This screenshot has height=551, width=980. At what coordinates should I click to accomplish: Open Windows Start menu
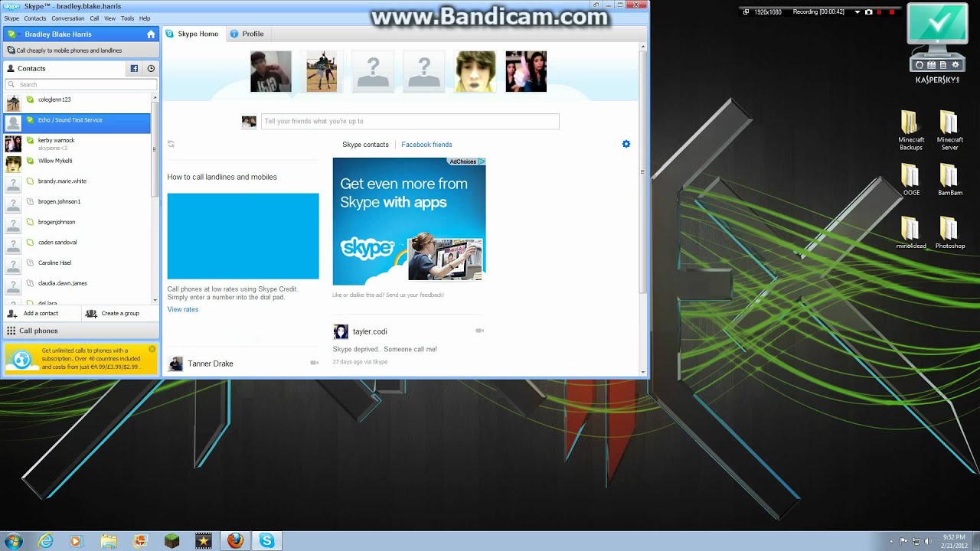tap(14, 541)
